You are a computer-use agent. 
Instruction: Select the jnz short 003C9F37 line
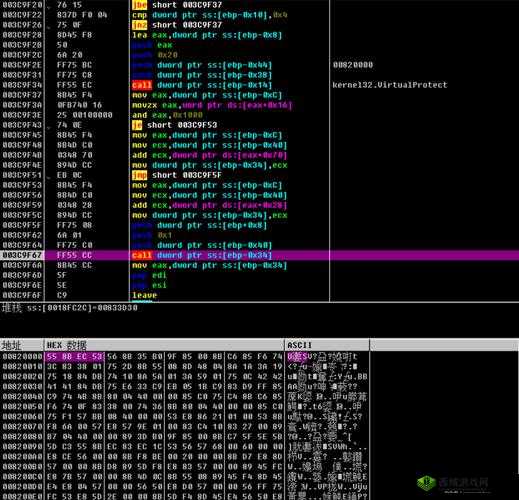[x=177, y=25]
